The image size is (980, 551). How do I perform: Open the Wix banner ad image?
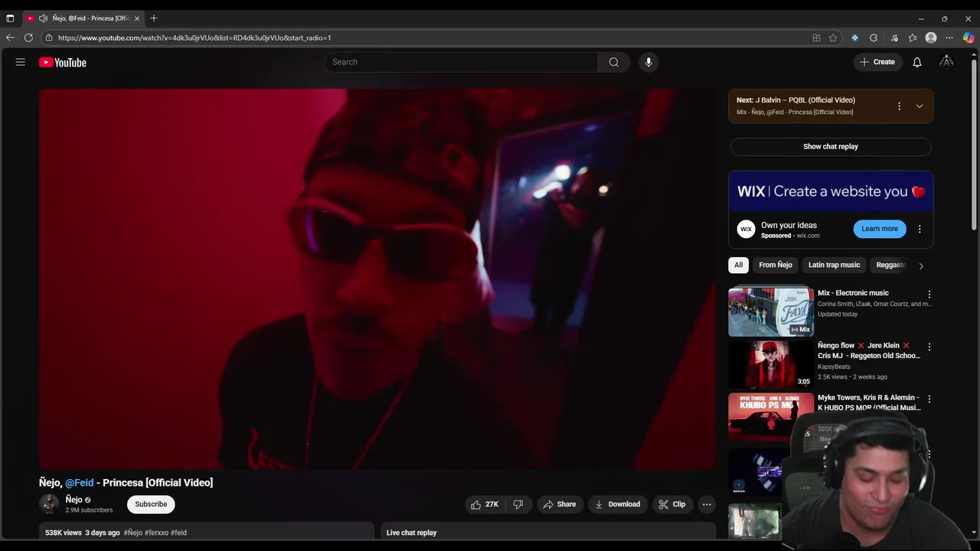831,191
